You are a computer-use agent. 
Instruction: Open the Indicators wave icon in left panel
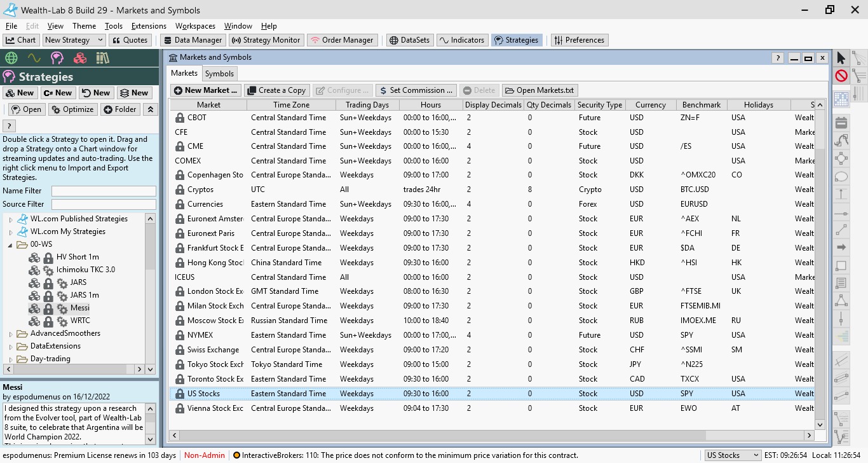34,59
